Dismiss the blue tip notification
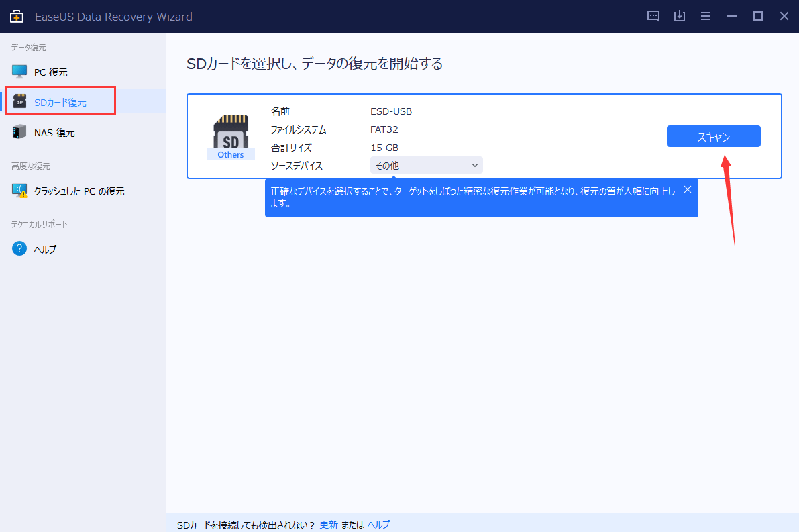Screen dimensions: 799x532 tap(687, 189)
